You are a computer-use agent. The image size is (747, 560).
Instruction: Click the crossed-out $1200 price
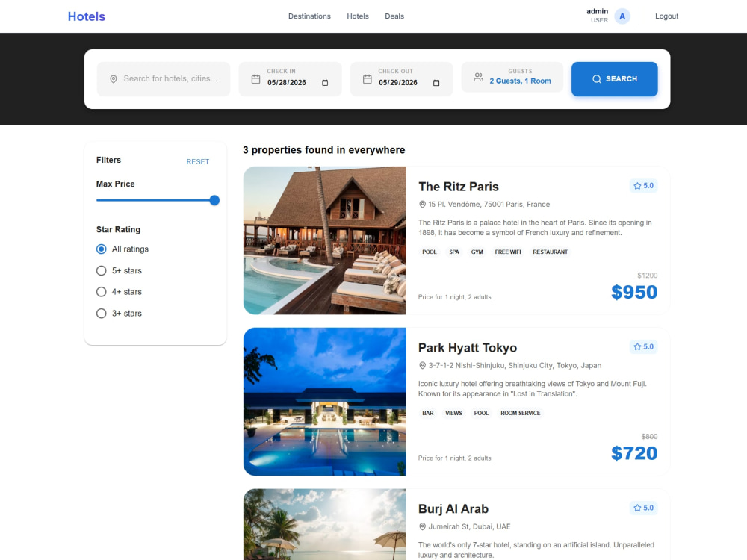(648, 276)
